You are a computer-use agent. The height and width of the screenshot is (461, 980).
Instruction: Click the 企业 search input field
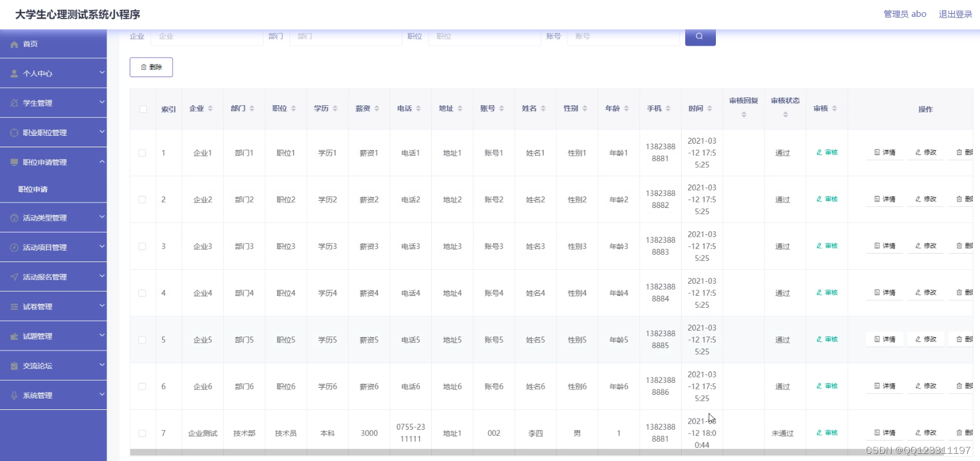(206, 37)
